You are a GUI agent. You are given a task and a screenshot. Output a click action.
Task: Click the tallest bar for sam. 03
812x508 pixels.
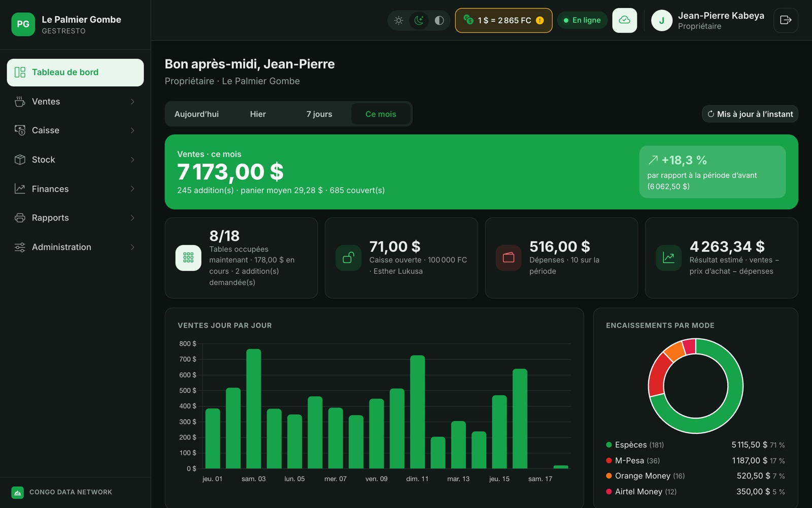pyautogui.click(x=254, y=408)
